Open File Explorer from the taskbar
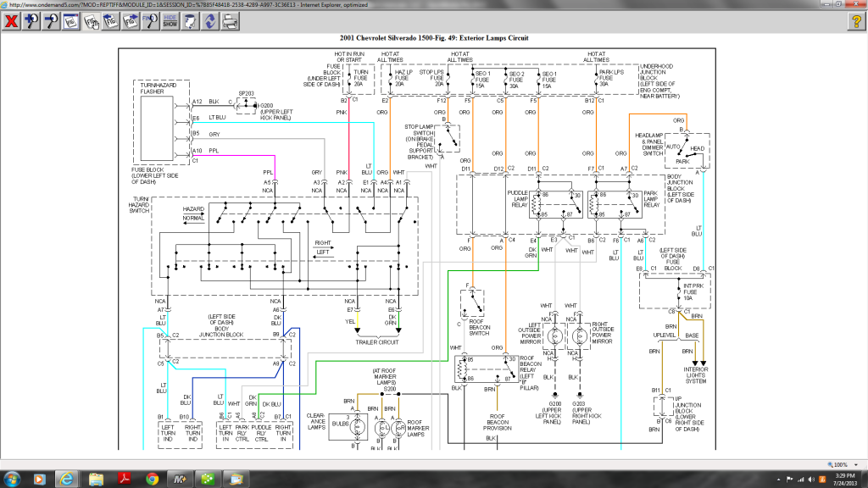The height and width of the screenshot is (488, 868). point(96,480)
